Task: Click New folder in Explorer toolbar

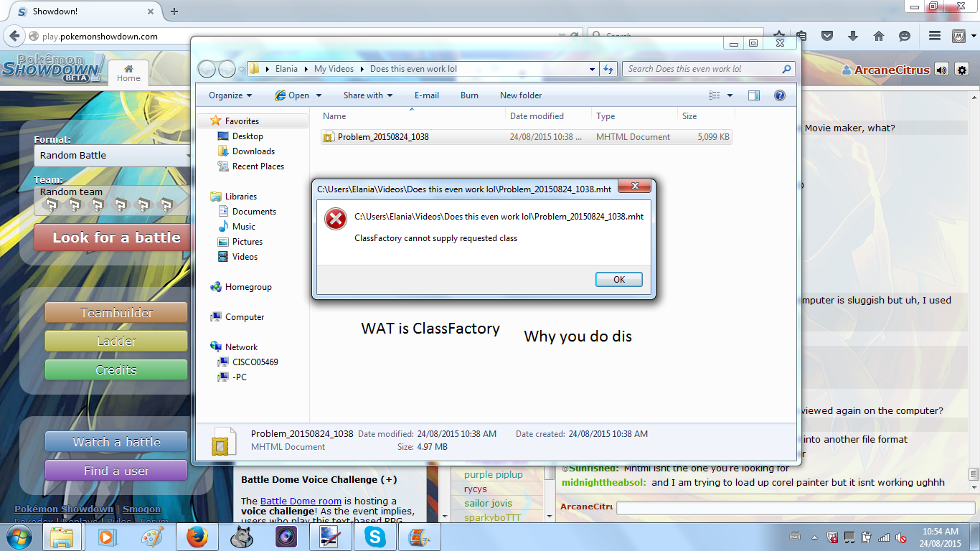Action: 521,95
